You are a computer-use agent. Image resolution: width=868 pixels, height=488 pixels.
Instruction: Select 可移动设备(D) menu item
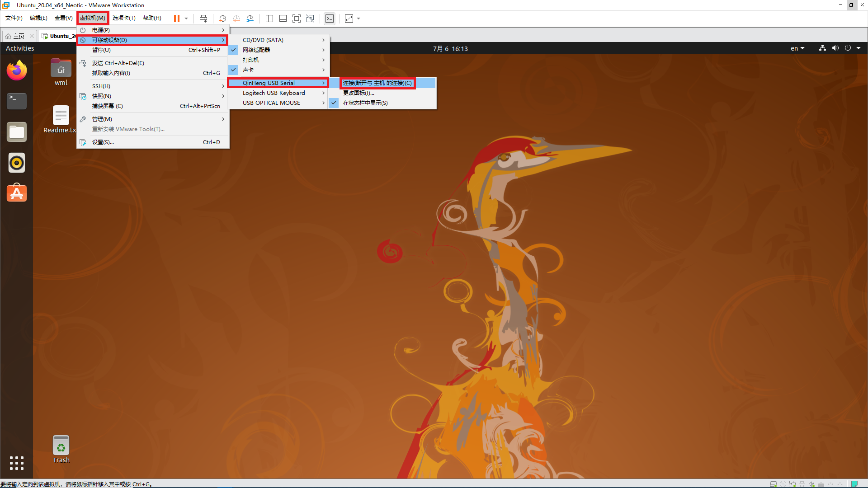[153, 40]
